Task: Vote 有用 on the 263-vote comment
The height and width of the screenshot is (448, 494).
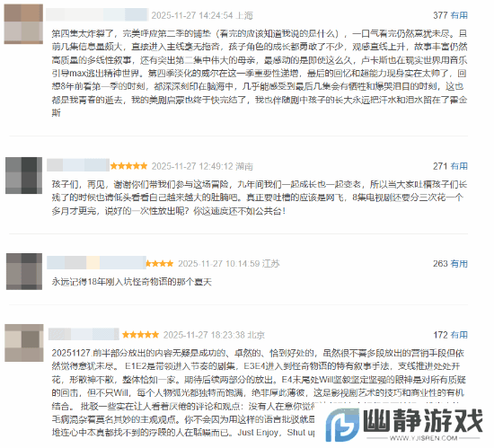Action: tap(459, 264)
